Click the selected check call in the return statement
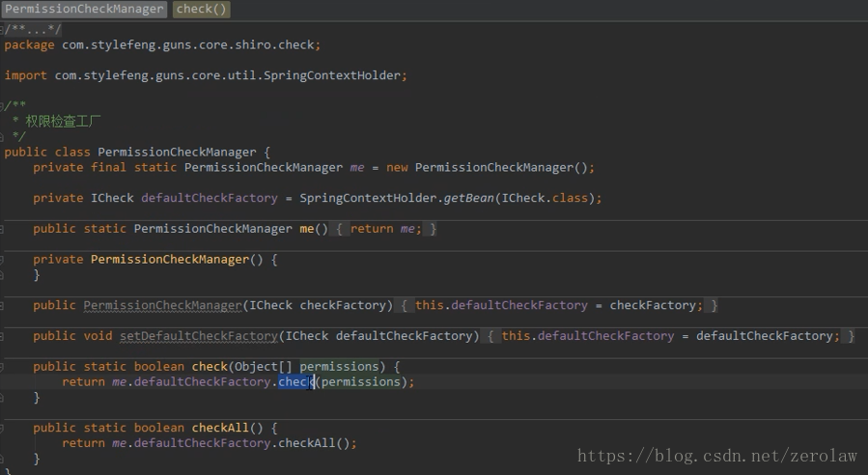The width and height of the screenshot is (868, 475). (296, 381)
